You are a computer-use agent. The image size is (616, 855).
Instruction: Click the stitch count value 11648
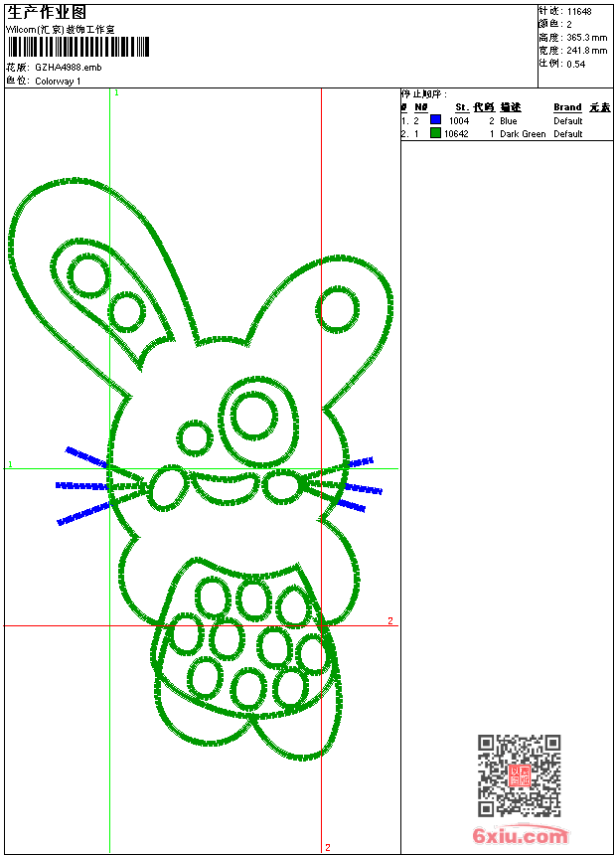[578, 11]
